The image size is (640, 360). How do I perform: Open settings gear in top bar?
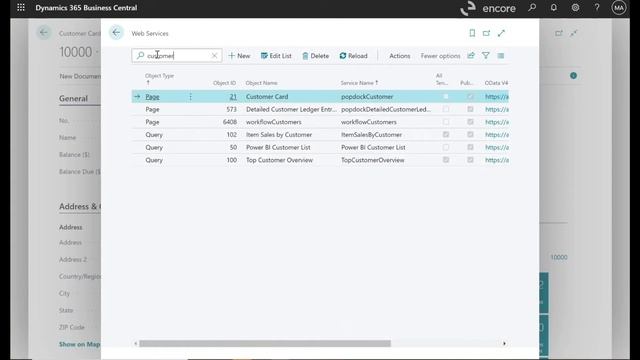pyautogui.click(x=575, y=7)
